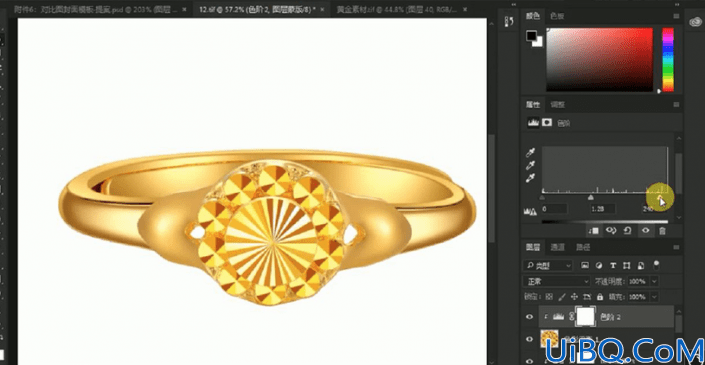Click the gamma 1.28 input field
This screenshot has height=365, width=705.
(602, 209)
